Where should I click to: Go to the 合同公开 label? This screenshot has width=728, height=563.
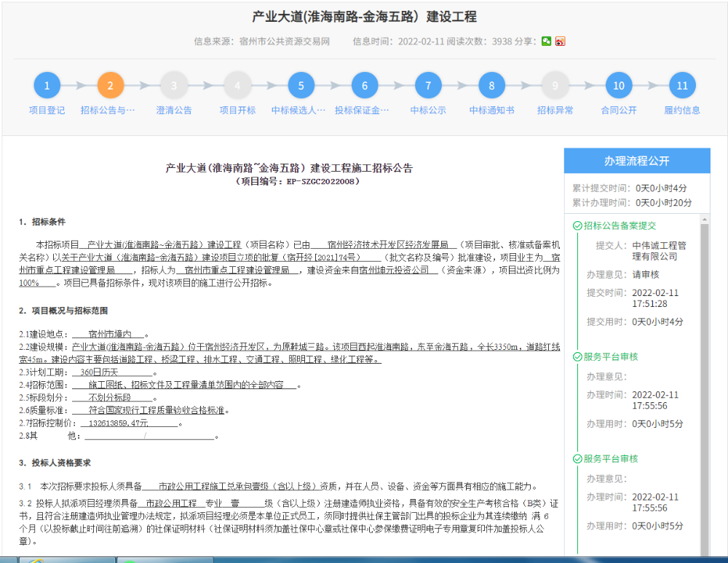click(618, 111)
